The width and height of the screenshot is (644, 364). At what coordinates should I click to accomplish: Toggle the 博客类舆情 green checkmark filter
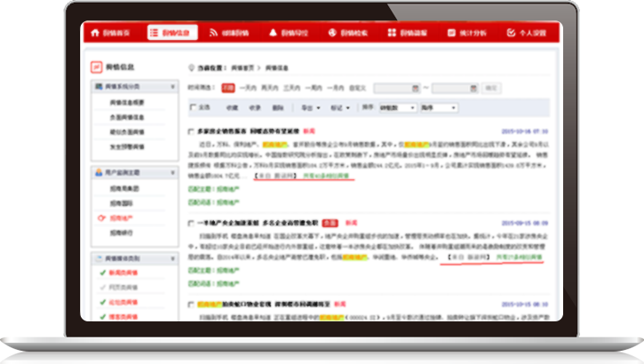(103, 317)
